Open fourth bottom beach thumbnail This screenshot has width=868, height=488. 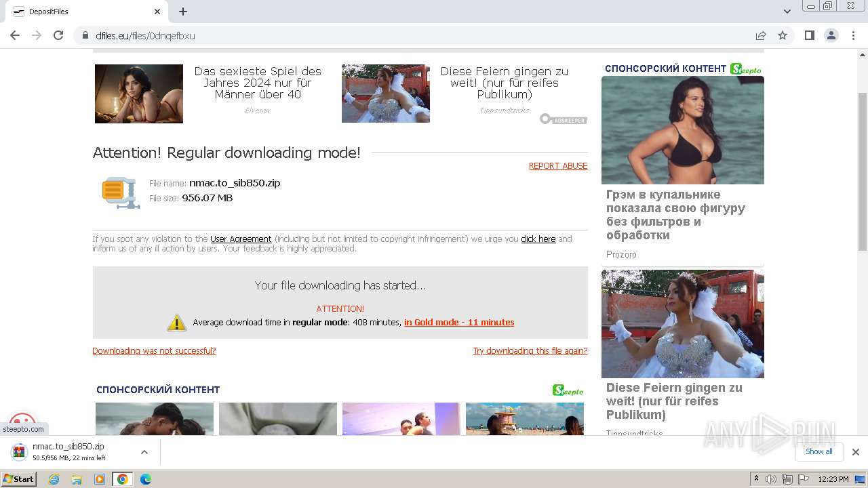pos(525,419)
